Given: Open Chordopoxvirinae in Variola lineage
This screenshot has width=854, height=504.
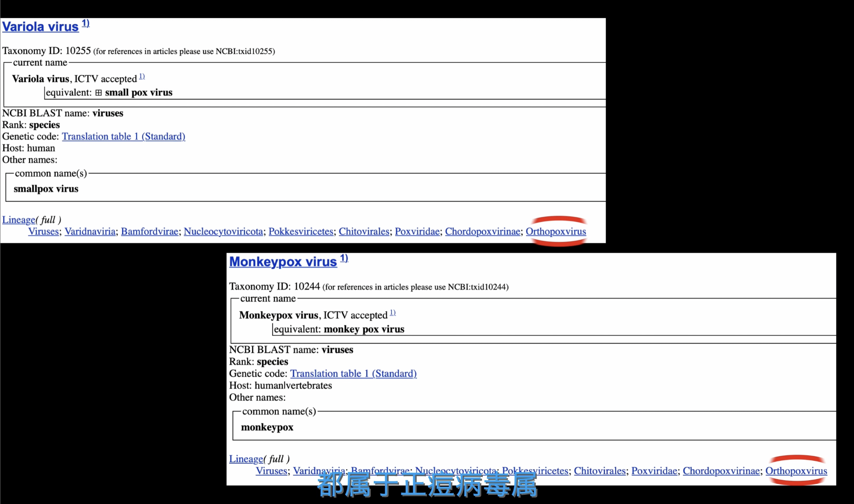Looking at the screenshot, I should 482,231.
